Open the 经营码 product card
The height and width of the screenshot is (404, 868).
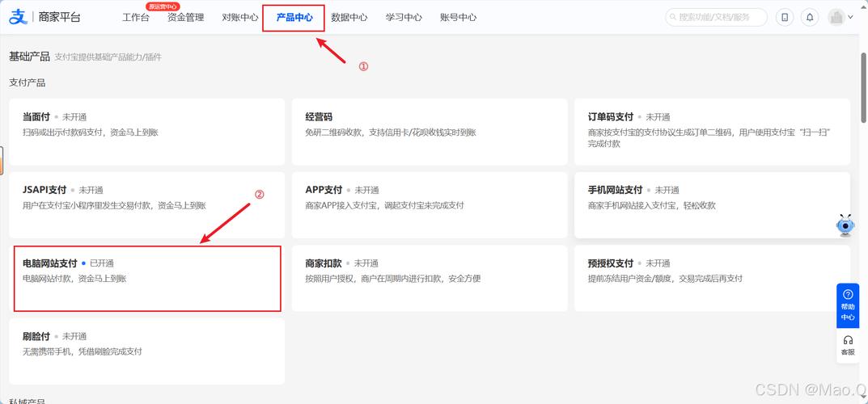pos(430,132)
